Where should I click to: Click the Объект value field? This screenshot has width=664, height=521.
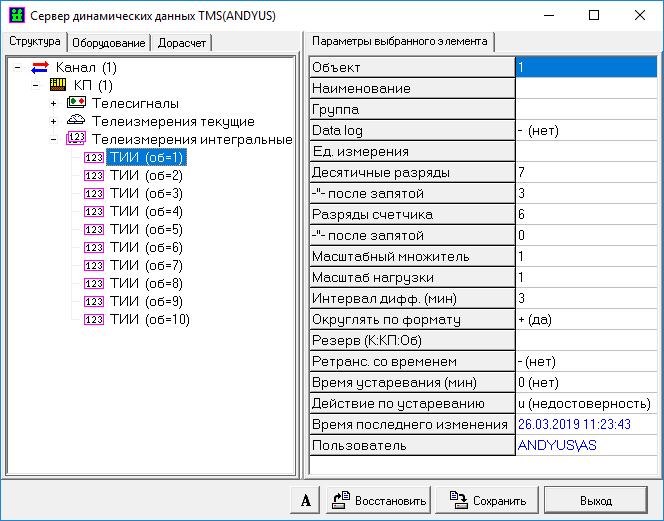pos(584,67)
